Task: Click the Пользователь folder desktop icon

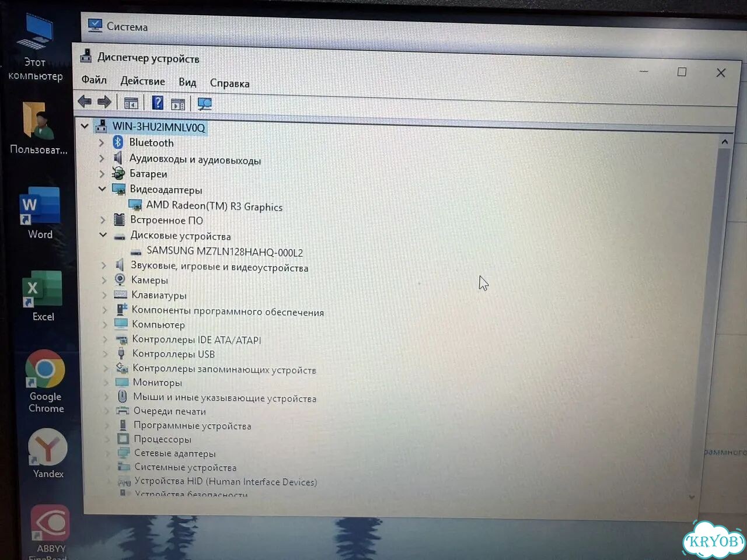Action: 39,128
